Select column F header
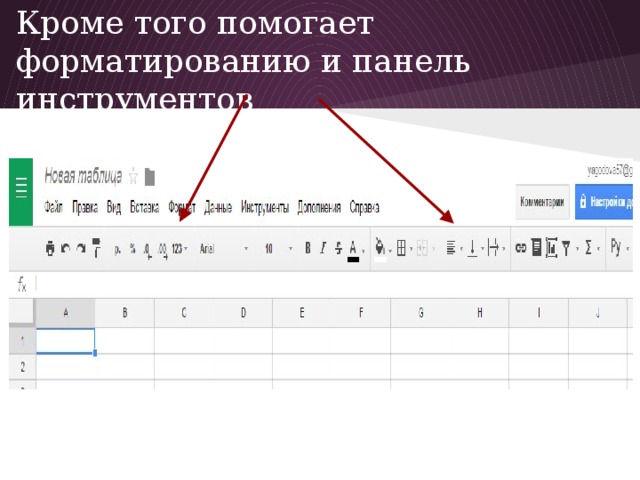 click(x=361, y=313)
